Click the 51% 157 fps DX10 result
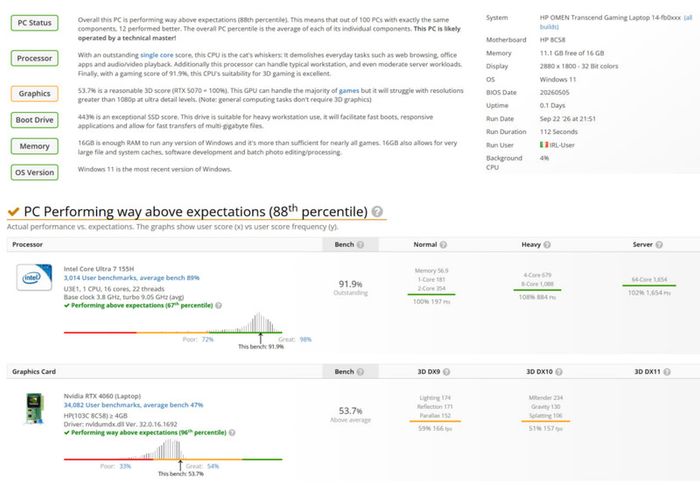This screenshot has width=700, height=485. point(546,428)
